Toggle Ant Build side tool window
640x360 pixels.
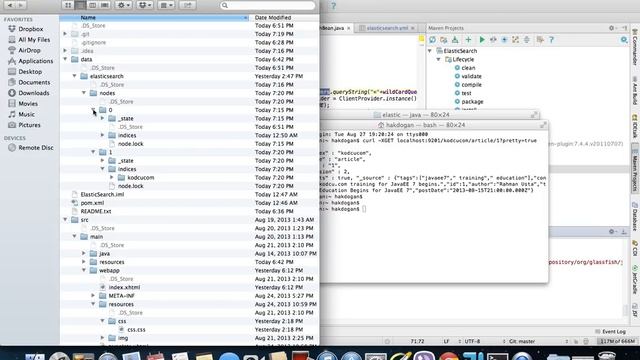coord(635,91)
